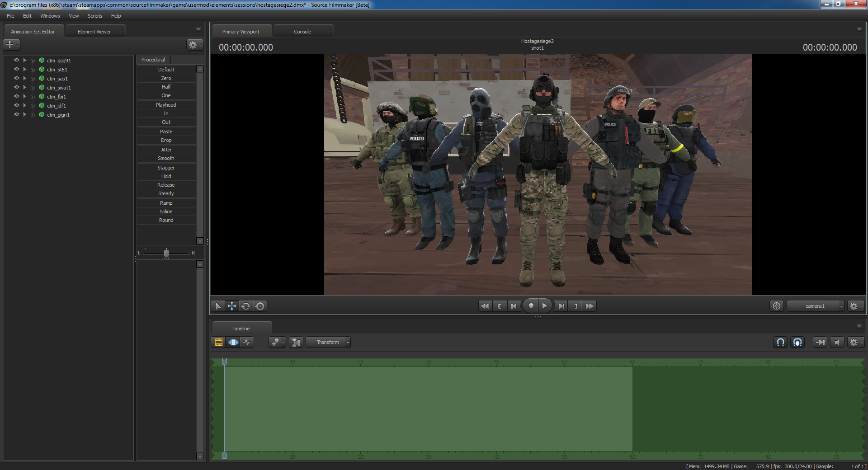Select the screen manipulator circle tool
Viewport: 868px width, 470px height.
pyautogui.click(x=260, y=306)
